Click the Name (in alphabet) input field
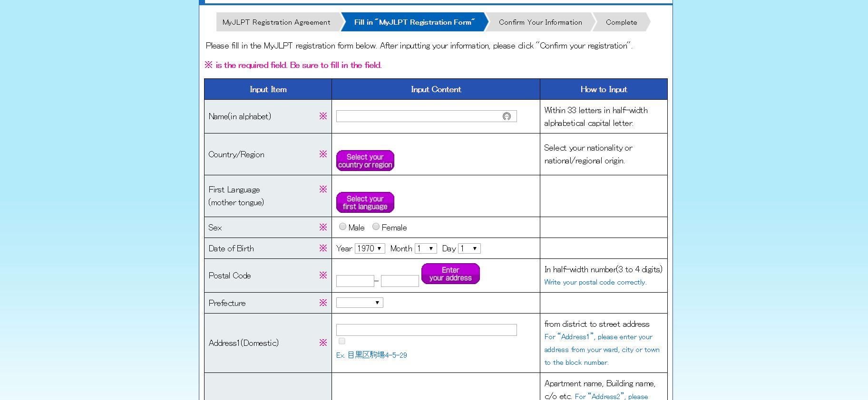Viewport: 868px width, 400px height. click(426, 116)
